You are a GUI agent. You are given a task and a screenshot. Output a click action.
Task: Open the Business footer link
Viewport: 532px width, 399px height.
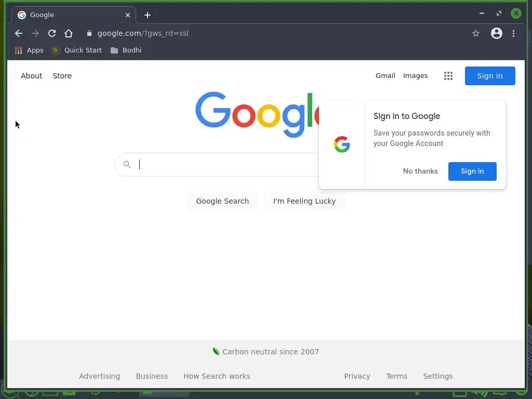(x=152, y=376)
